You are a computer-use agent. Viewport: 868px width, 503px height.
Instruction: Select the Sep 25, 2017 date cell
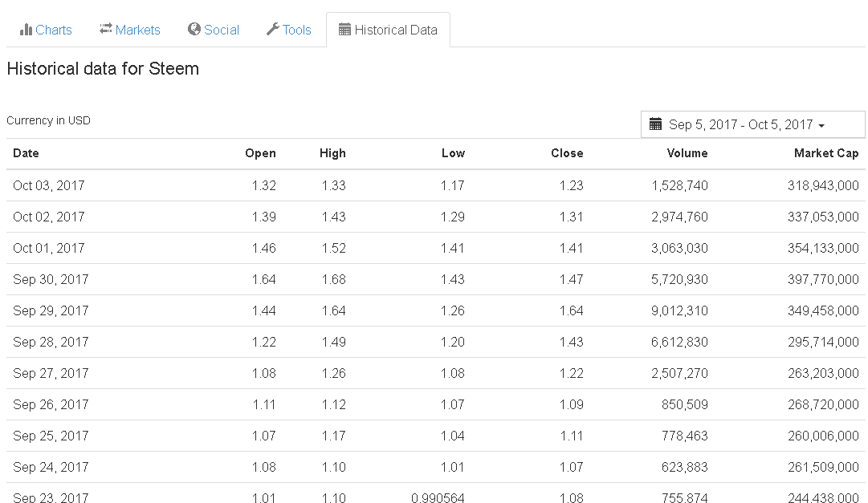click(x=51, y=436)
